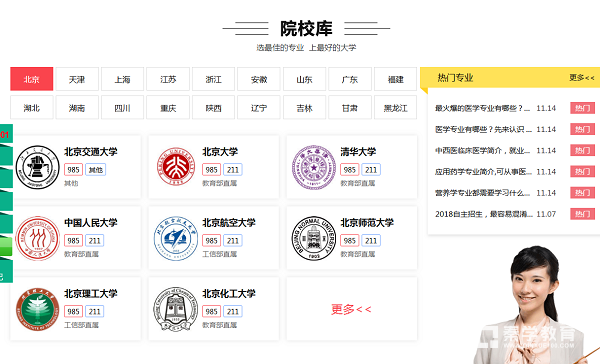Open the 北京航空大学 title link
The height and width of the screenshot is (364, 600).
(229, 222)
